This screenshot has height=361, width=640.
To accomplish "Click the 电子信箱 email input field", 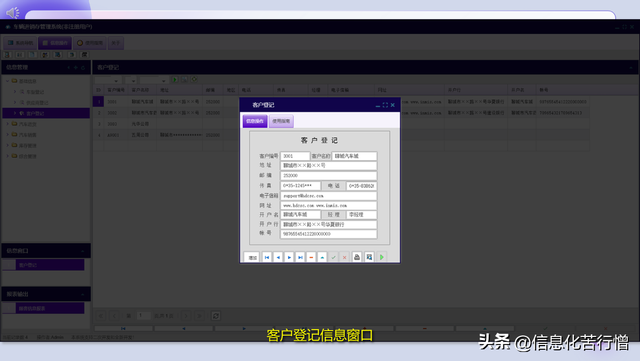I will click(329, 196).
